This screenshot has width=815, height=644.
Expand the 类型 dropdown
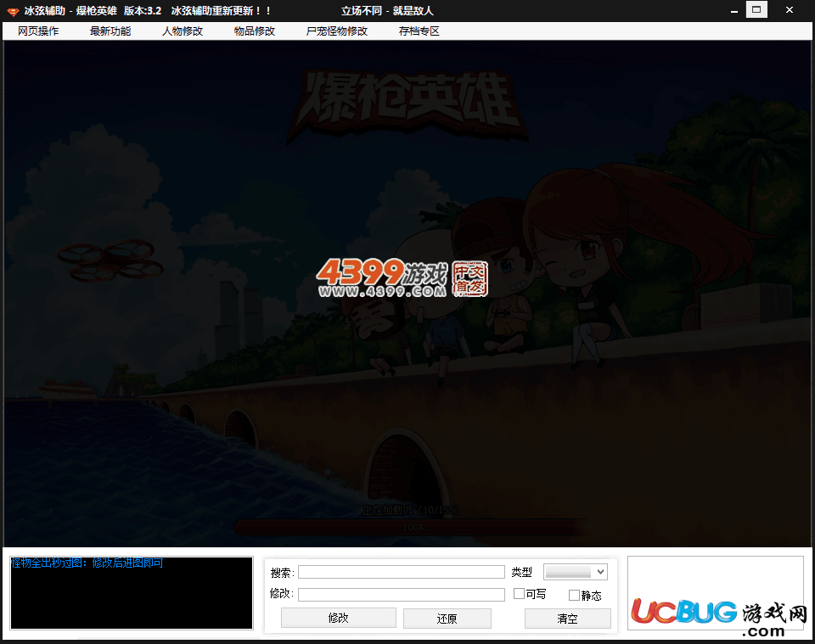click(576, 572)
